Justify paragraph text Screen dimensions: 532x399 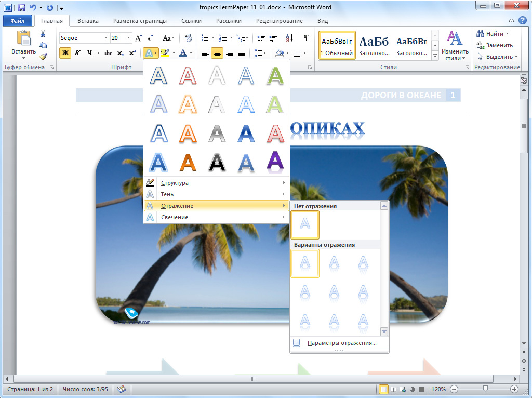pyautogui.click(x=242, y=53)
